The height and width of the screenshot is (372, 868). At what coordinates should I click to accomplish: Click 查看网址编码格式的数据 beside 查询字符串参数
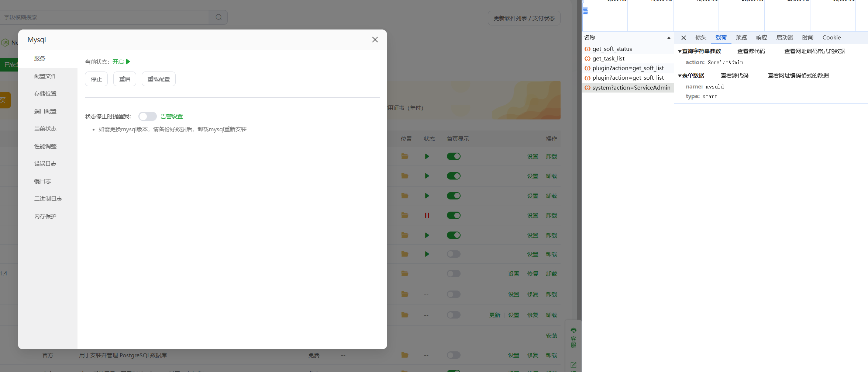point(814,51)
